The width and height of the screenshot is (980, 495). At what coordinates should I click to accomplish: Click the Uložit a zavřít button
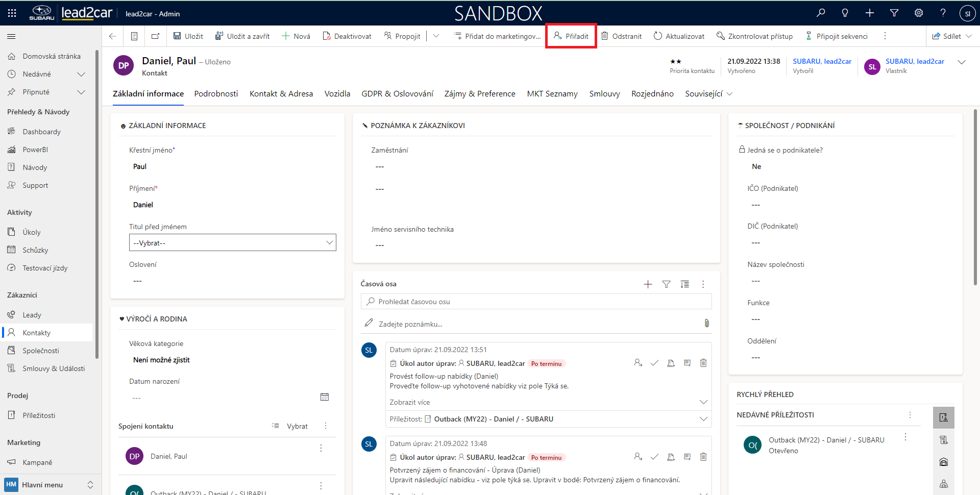(242, 36)
